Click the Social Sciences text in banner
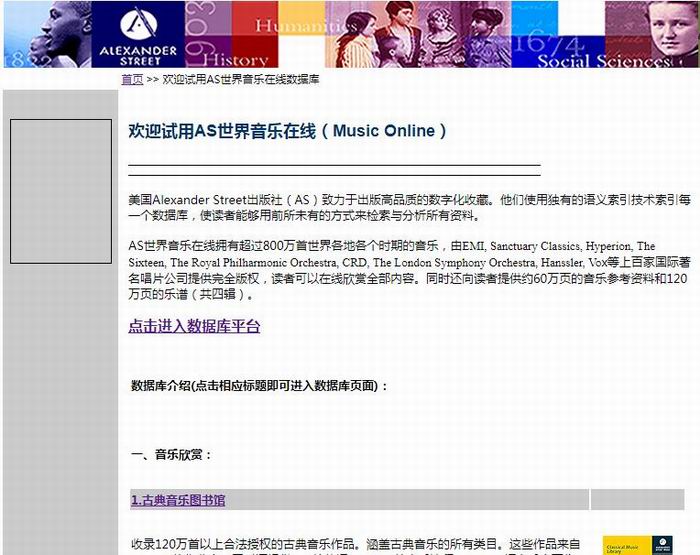The width and height of the screenshot is (700, 555). pyautogui.click(x=602, y=61)
